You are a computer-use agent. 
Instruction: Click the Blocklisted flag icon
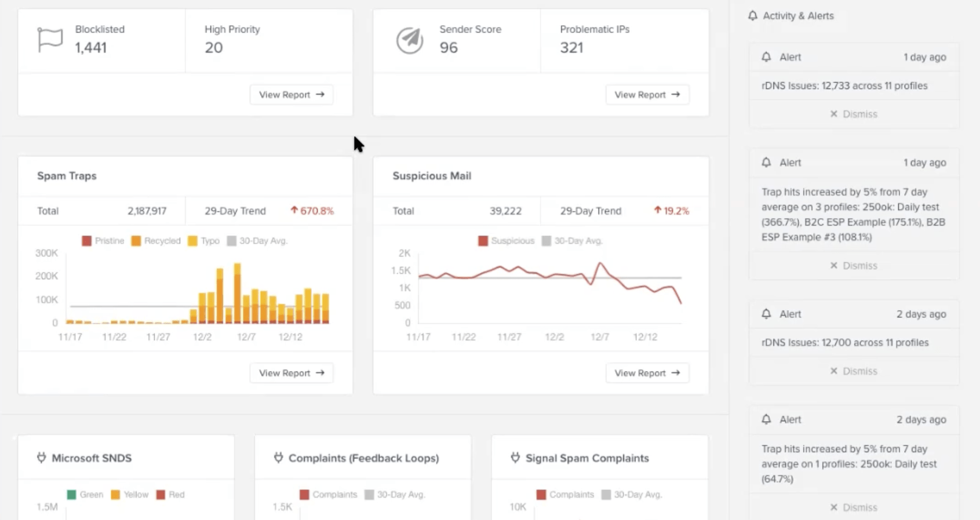coord(50,40)
